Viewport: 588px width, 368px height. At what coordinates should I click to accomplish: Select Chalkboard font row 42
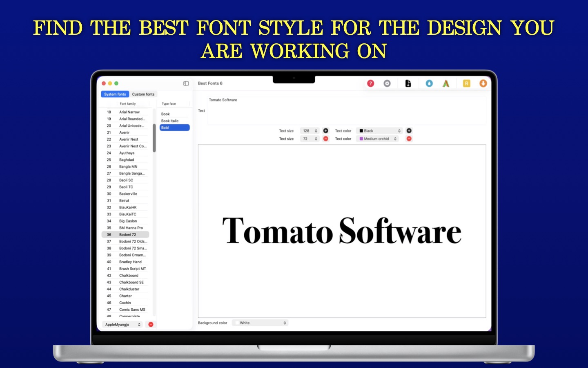coord(125,276)
